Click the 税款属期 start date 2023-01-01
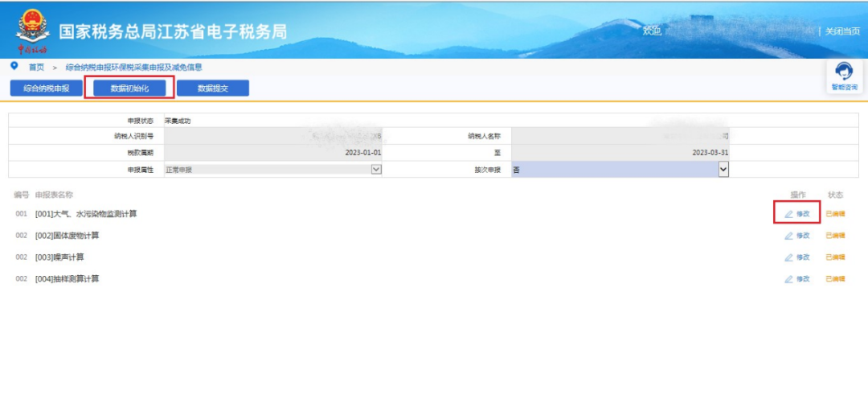 pyautogui.click(x=273, y=152)
